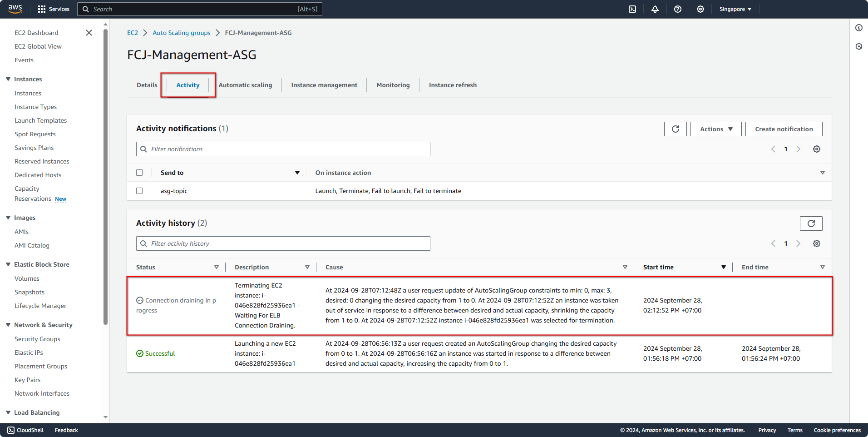Sort by the End time column arrow

tap(823, 267)
